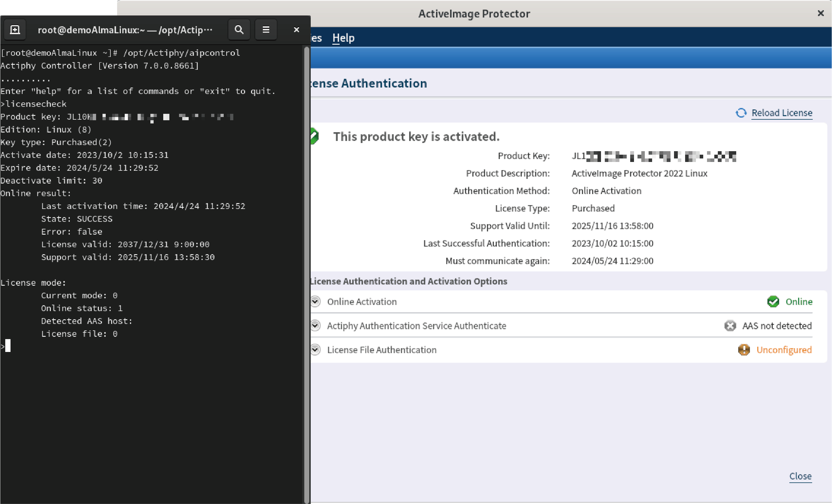Image resolution: width=832 pixels, height=504 pixels.
Task: Close the terminal window
Action: (296, 30)
